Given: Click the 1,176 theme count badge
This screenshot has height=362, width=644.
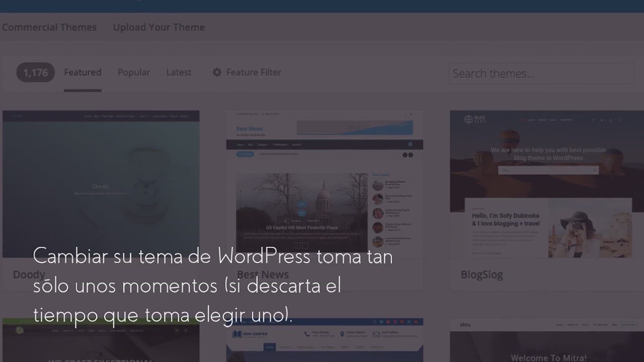Looking at the screenshot, I should click(35, 72).
